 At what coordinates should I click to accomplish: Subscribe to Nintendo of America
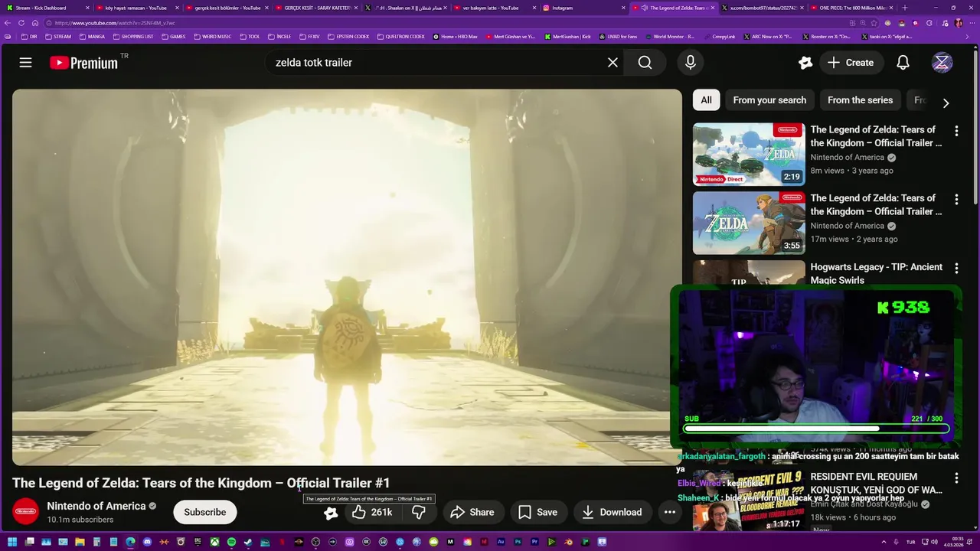(x=204, y=512)
